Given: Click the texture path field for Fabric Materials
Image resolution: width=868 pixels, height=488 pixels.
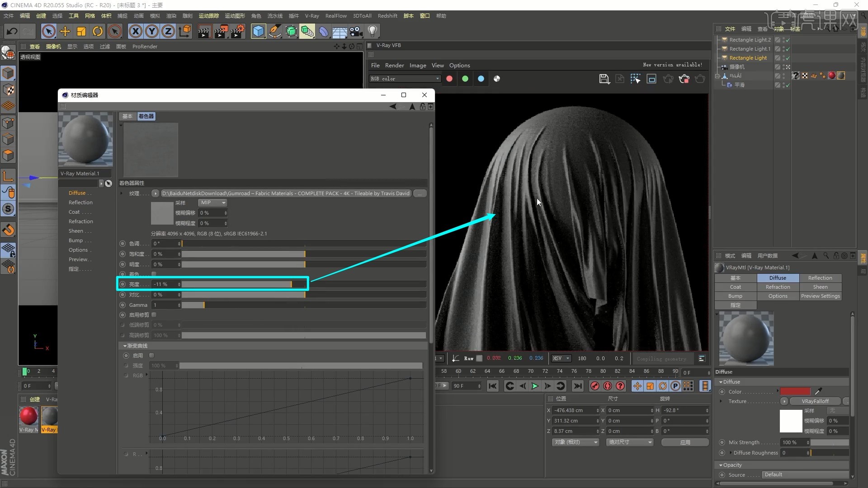Looking at the screenshot, I should pos(285,193).
